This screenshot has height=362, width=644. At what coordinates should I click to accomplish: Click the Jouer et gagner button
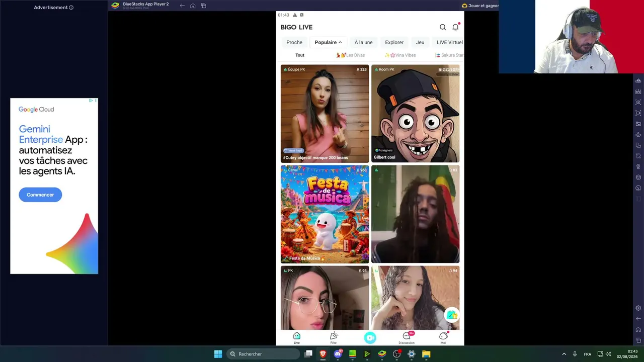(x=480, y=6)
